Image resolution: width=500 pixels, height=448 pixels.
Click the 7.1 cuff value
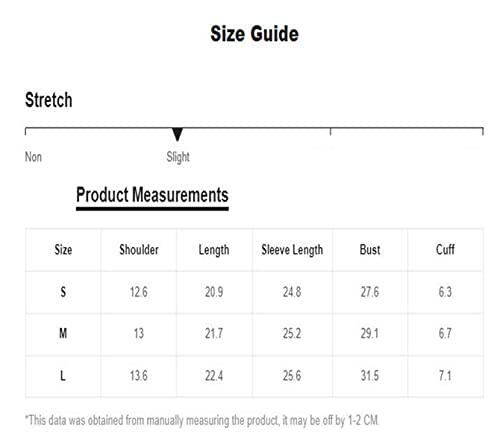[x=445, y=376]
